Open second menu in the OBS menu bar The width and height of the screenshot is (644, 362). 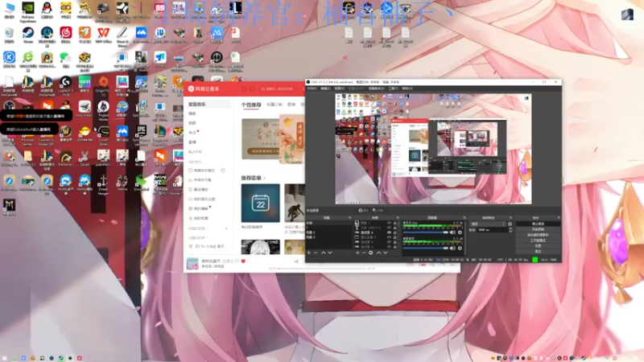tap(325, 88)
